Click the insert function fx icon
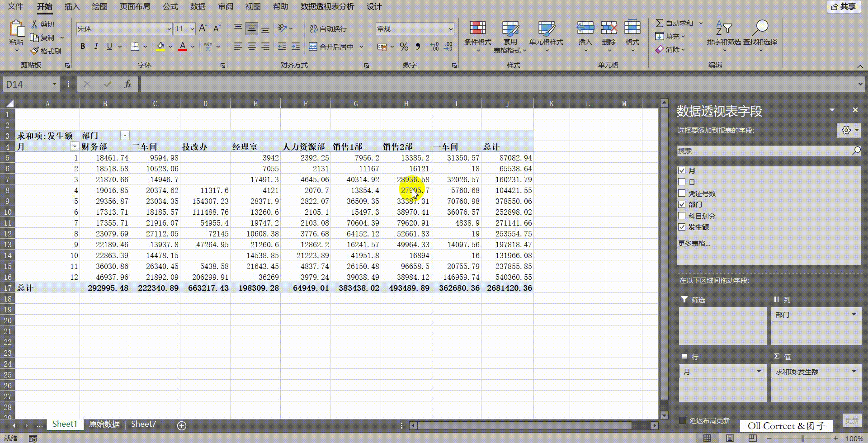This screenshot has width=868, height=443. coord(127,84)
